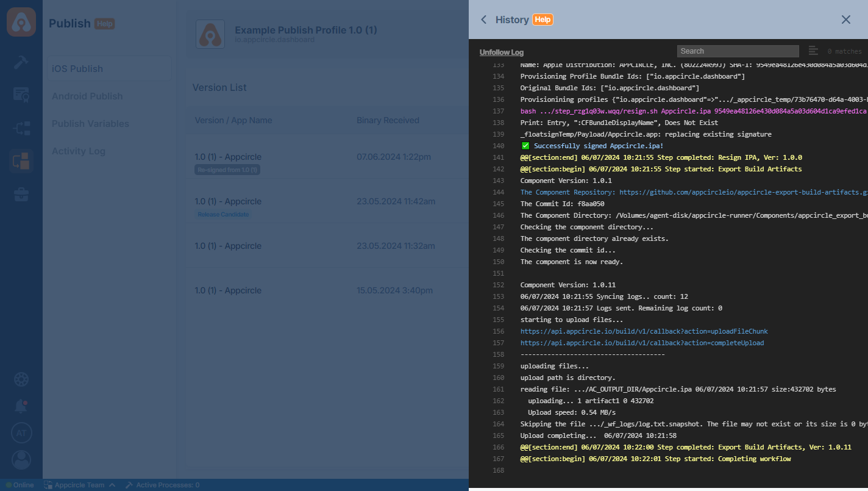Click the Step completed: Resign IPA log line

[x=661, y=157]
